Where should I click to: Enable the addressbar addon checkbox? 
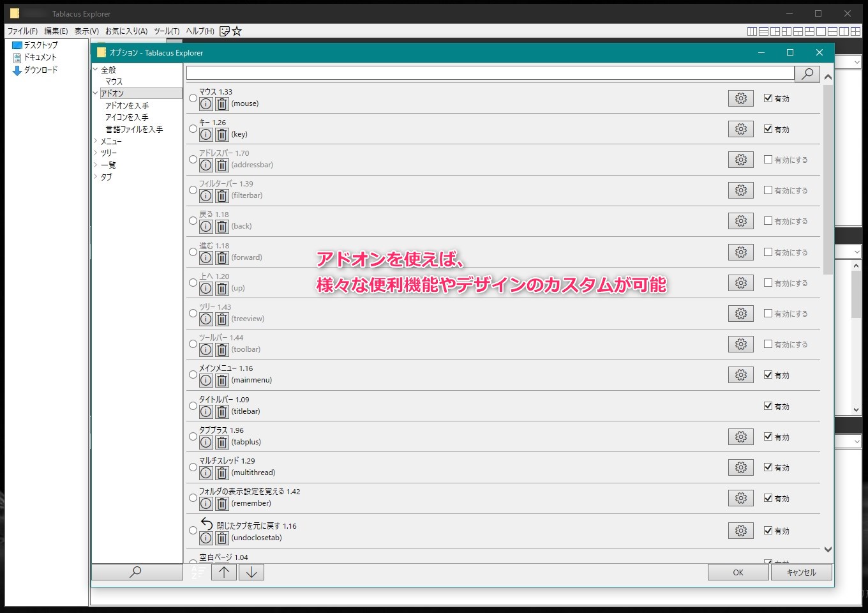pos(768,160)
